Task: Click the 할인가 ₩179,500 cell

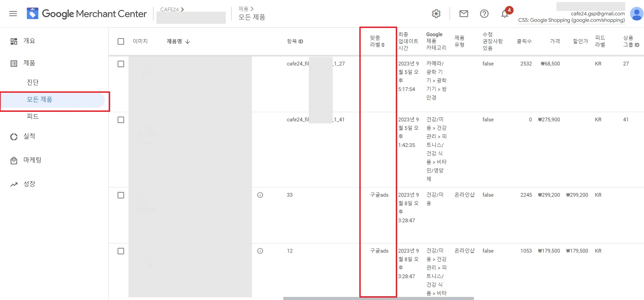Action: click(577, 251)
